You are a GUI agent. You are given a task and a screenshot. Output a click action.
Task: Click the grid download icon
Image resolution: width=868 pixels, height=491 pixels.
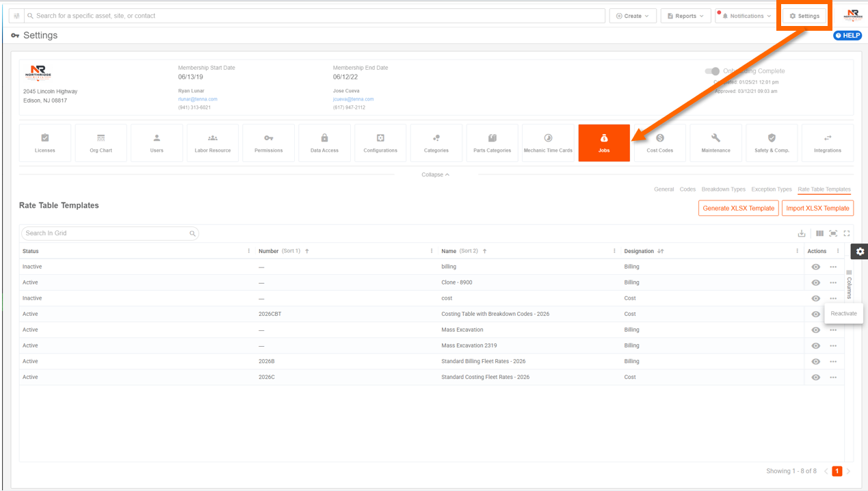802,234
